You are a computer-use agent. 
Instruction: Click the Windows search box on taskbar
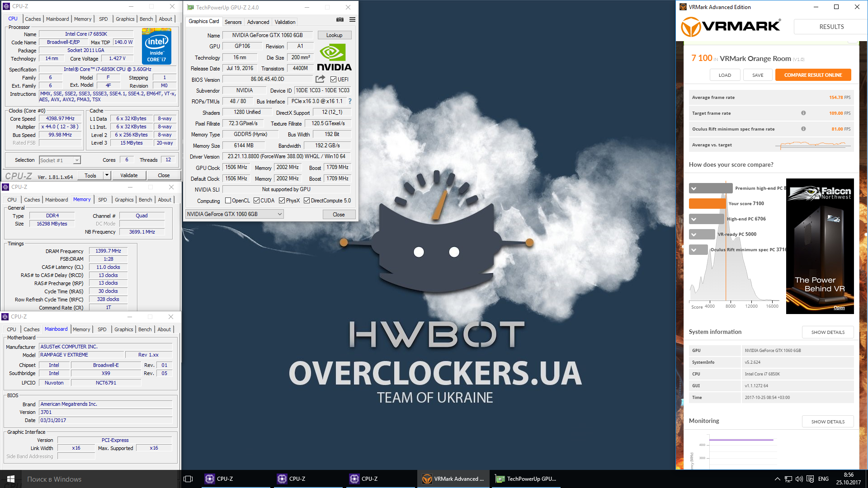(101, 479)
